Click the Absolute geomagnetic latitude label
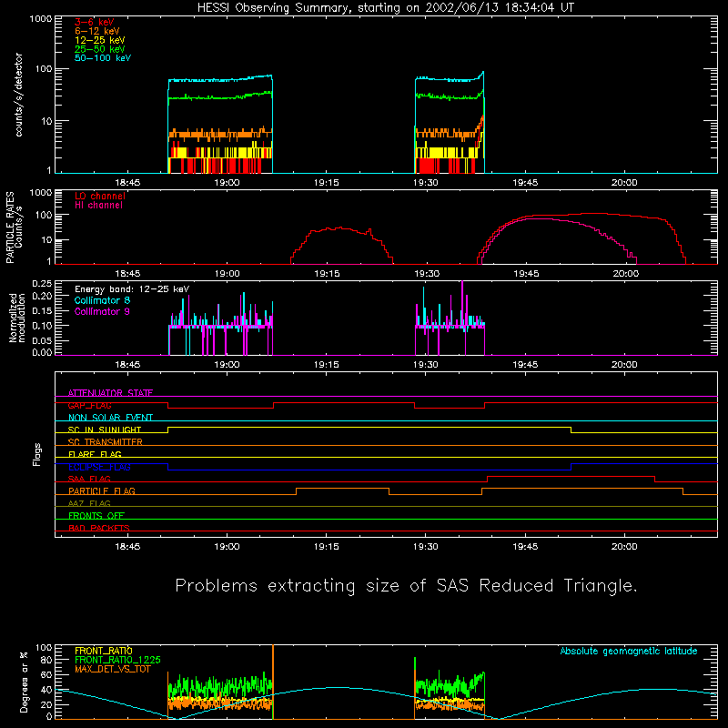The height and width of the screenshot is (728, 728). point(629,651)
